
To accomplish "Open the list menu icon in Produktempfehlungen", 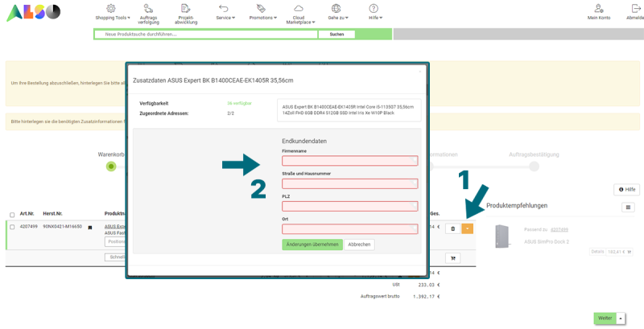I will (x=628, y=207).
